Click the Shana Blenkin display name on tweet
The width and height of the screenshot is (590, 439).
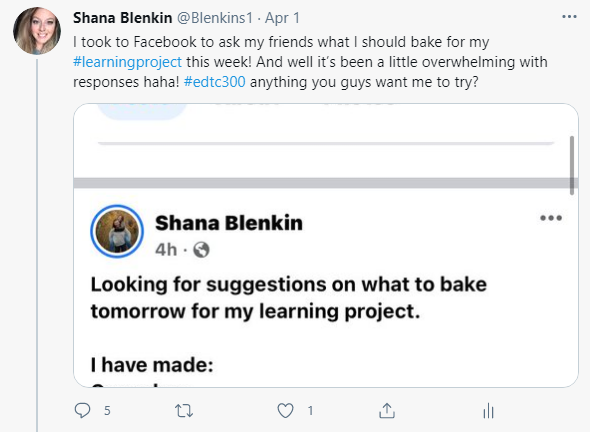tap(123, 18)
